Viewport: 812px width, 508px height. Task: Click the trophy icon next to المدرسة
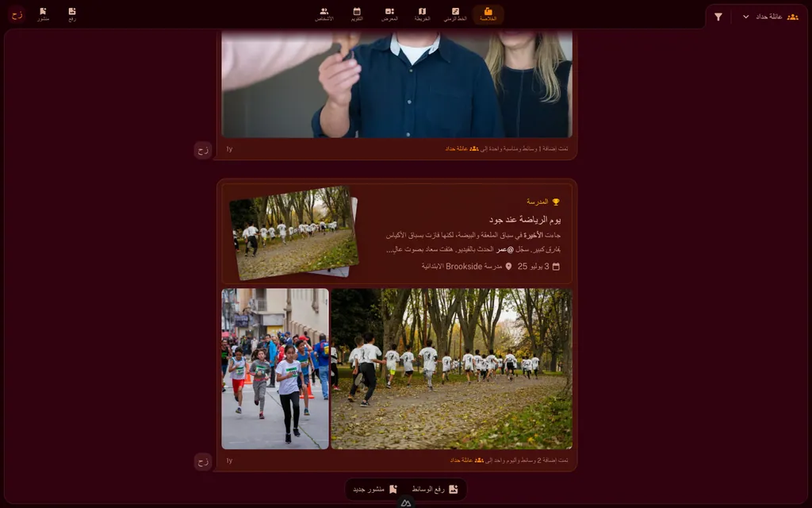tap(556, 202)
